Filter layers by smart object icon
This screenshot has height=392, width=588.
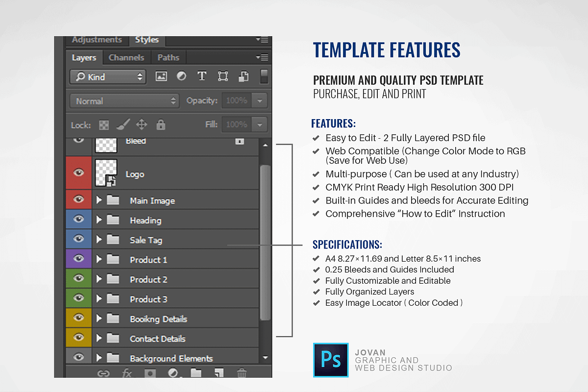click(244, 76)
